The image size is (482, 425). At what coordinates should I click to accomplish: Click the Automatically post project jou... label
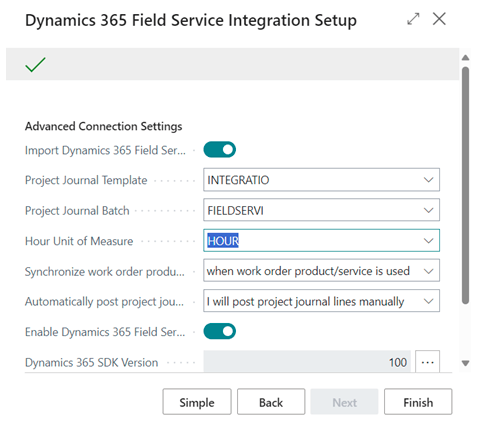104,302
